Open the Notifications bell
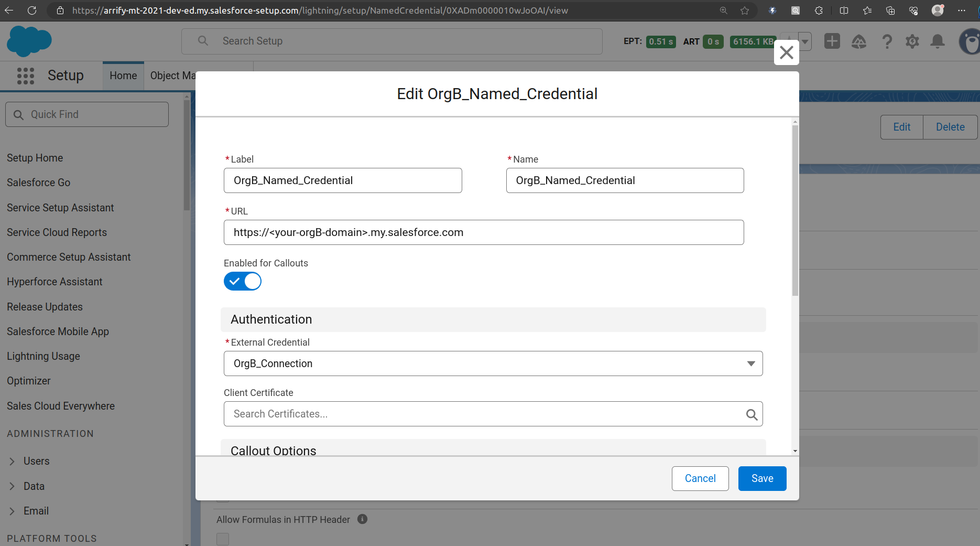 (x=937, y=41)
